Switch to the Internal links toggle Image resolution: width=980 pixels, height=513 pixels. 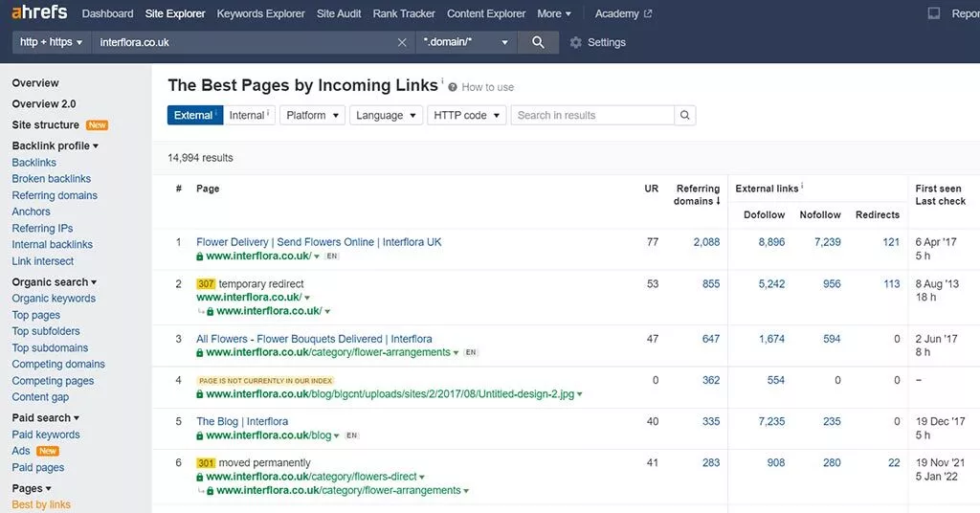[x=249, y=115]
